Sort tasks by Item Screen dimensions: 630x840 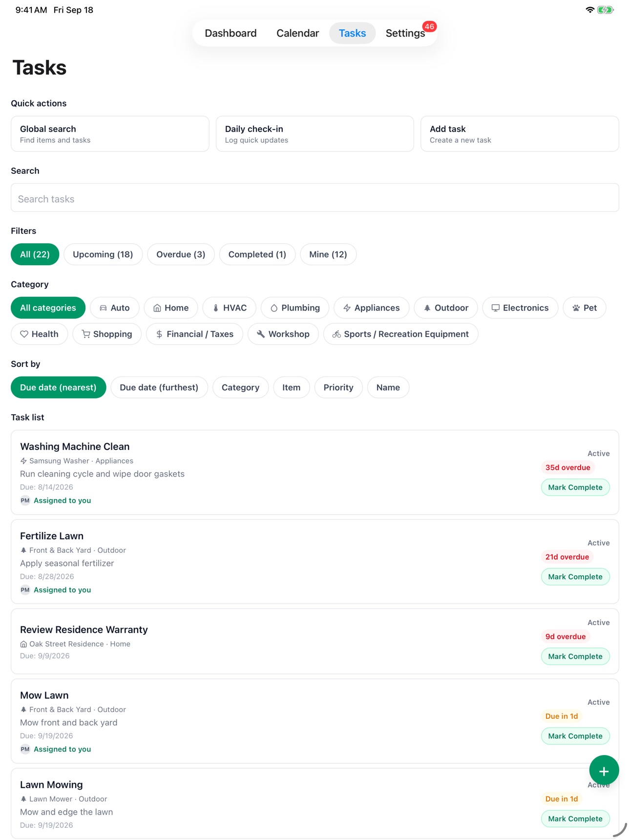tap(292, 387)
